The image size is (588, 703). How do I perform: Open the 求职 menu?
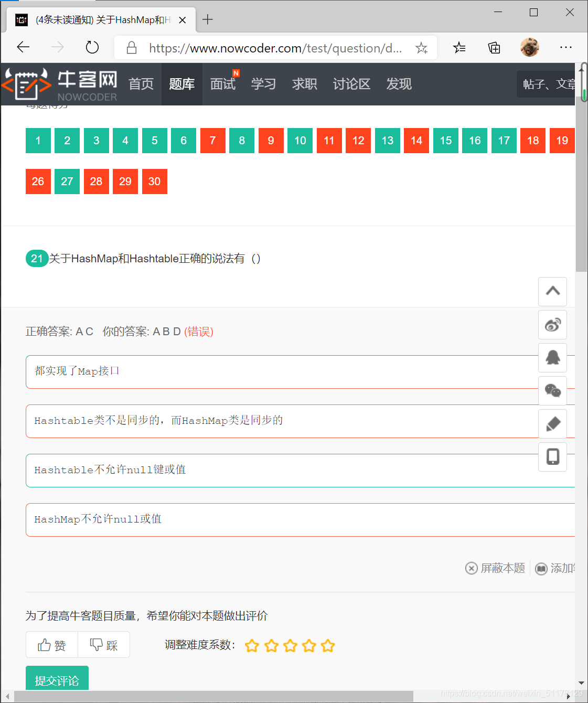tap(305, 84)
